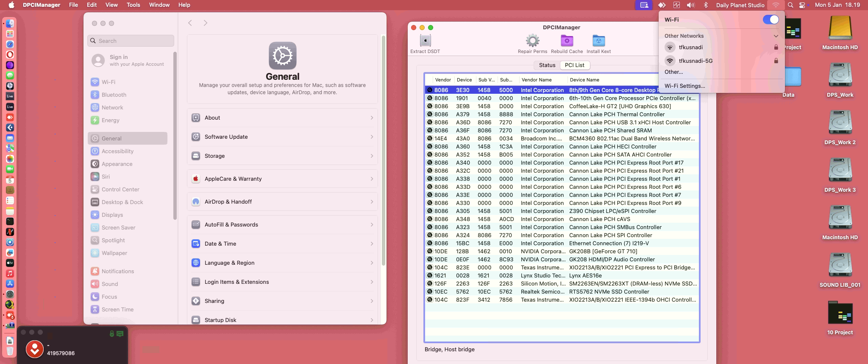Open Wi-Fi in System Settings sidebar
This screenshot has height=364, width=868.
(x=128, y=82)
